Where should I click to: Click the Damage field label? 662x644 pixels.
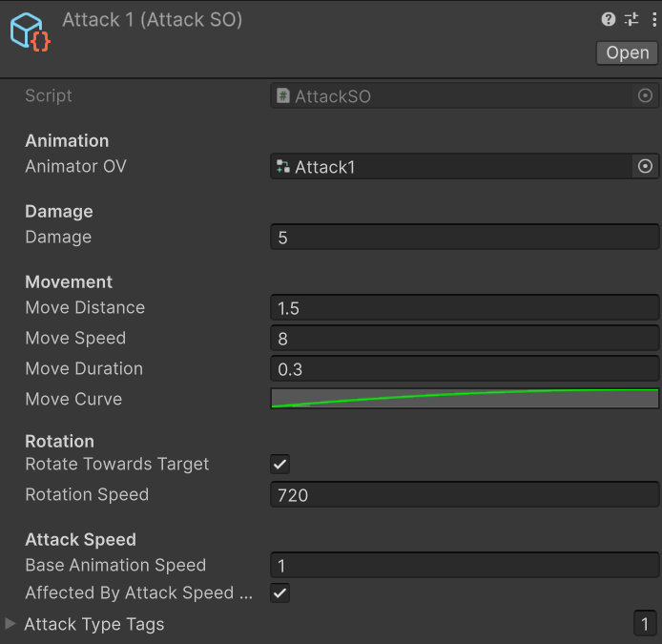(x=58, y=237)
